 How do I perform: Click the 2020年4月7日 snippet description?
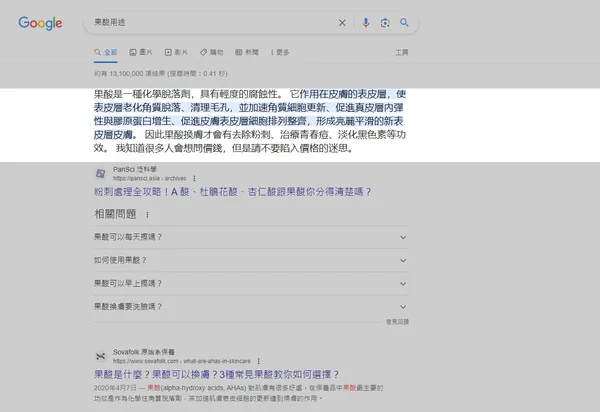tap(238, 393)
